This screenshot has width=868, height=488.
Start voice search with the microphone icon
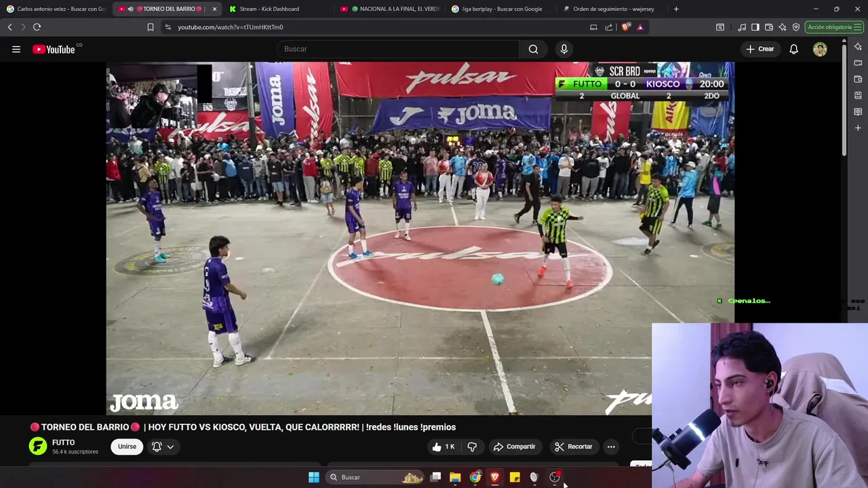(564, 49)
